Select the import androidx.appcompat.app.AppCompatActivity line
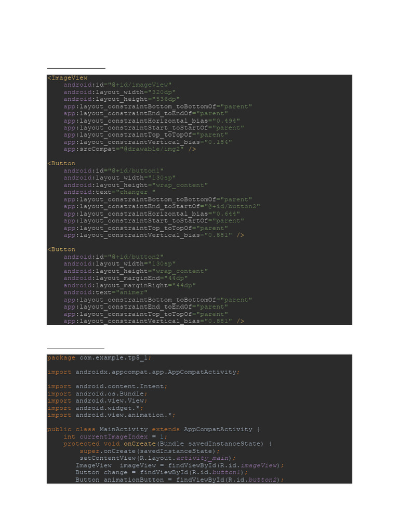The width and height of the screenshot is (399, 532). click(143, 372)
